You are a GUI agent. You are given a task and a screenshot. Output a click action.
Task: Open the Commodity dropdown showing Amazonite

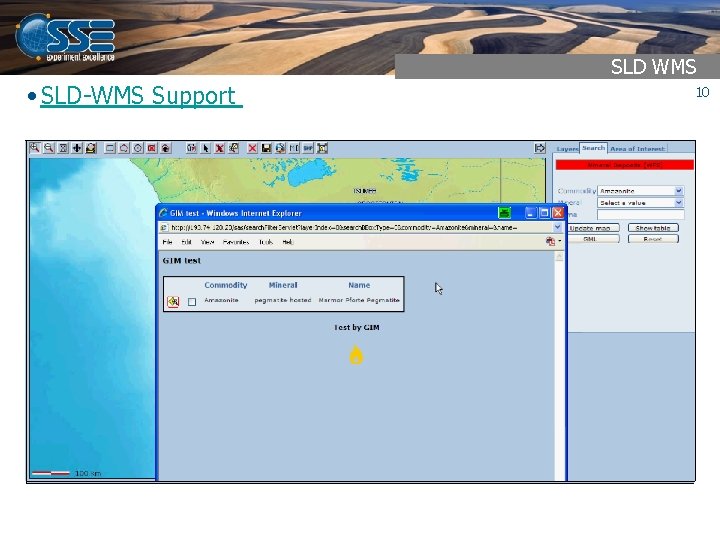640,191
